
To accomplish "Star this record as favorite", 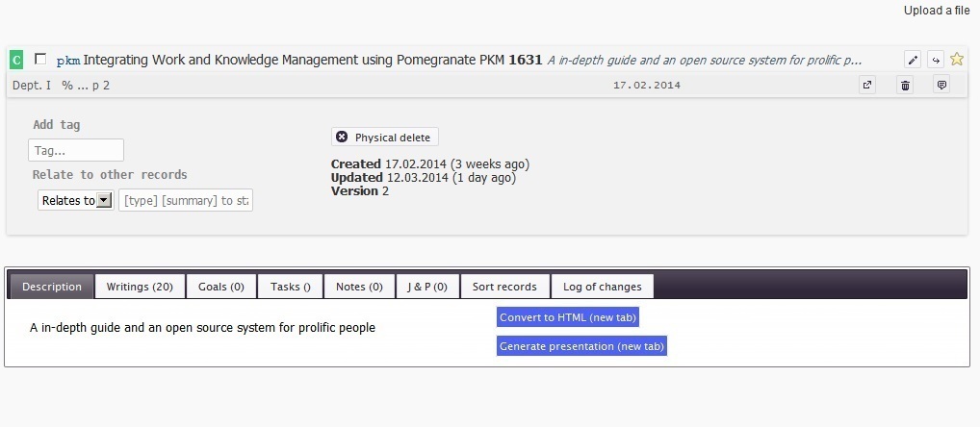I will coord(957,59).
